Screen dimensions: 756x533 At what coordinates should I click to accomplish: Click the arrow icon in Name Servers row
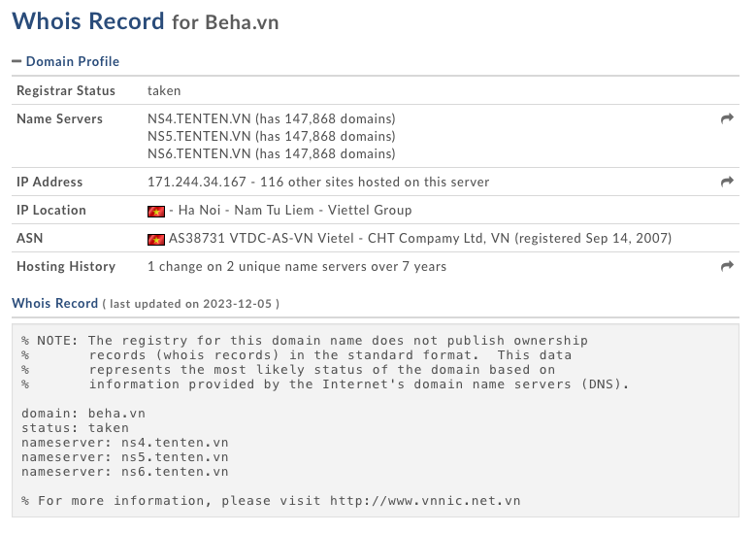[727, 118]
